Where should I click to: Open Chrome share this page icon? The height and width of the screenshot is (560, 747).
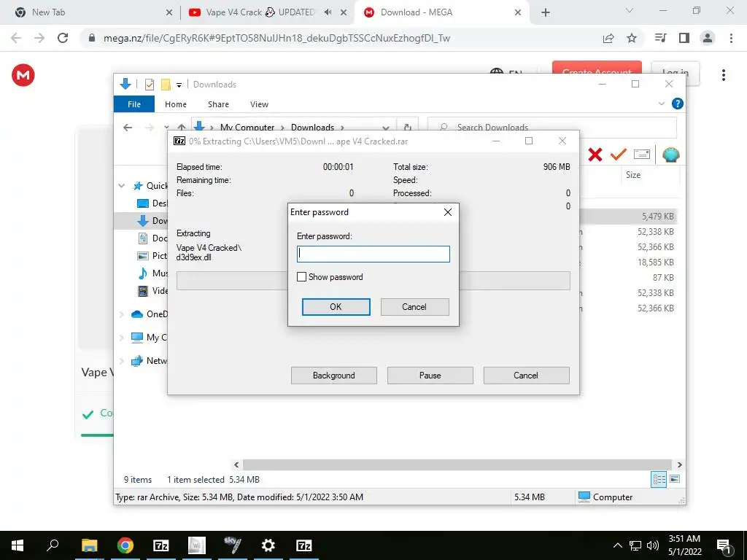tap(608, 38)
